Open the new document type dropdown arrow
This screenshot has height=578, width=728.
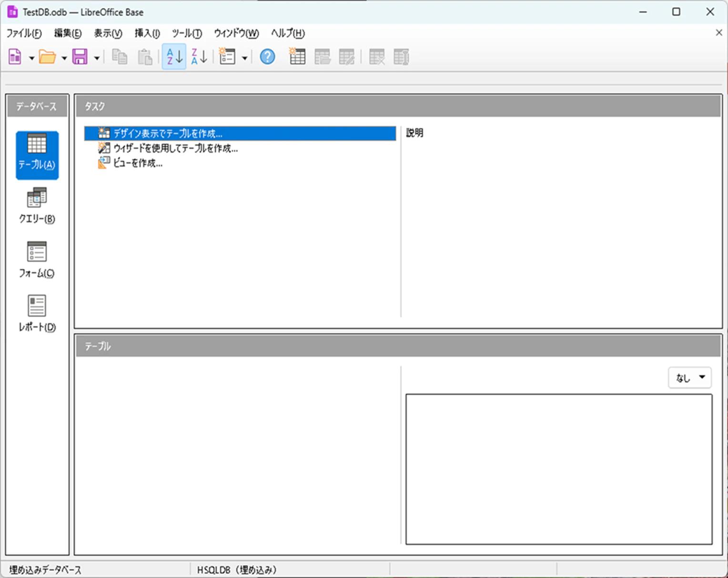pos(31,58)
